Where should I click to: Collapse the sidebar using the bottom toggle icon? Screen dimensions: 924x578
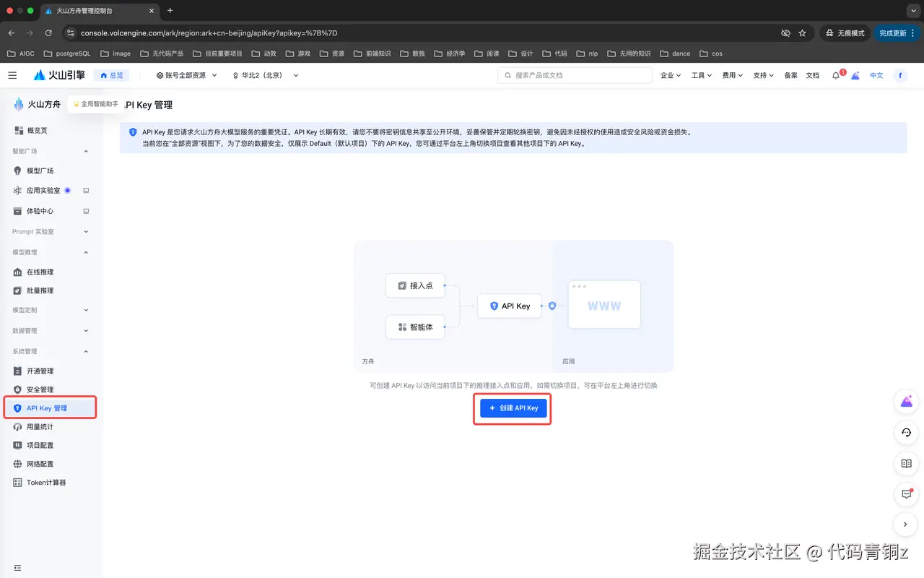17,568
